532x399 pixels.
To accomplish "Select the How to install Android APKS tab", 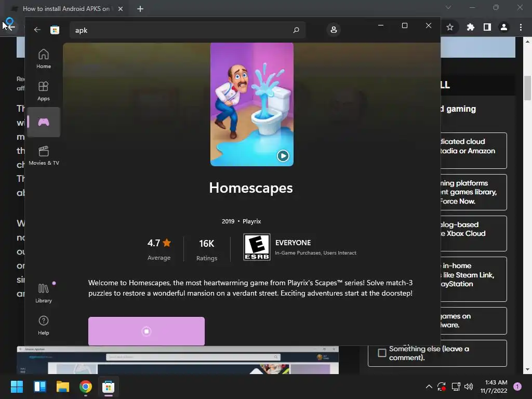I will coord(66,9).
